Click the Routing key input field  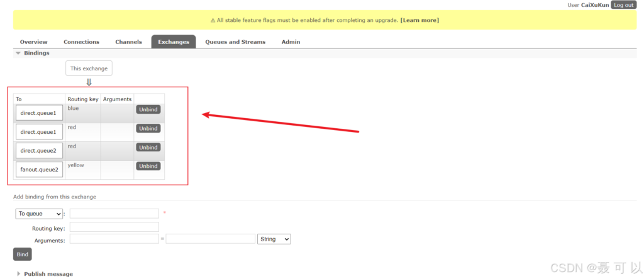[114, 227]
